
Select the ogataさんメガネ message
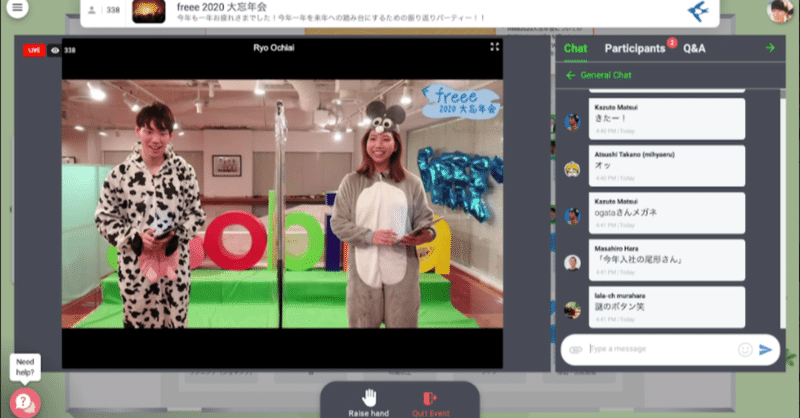tap(667, 213)
